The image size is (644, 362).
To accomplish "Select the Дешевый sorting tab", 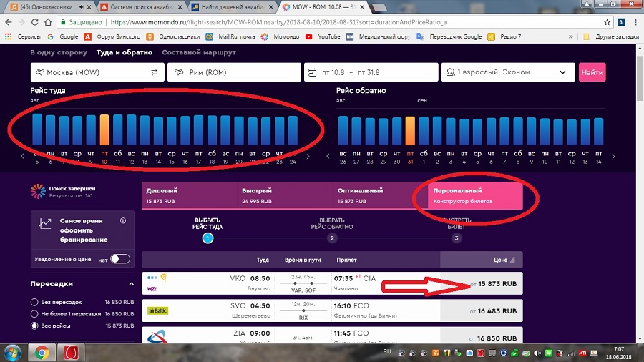I will [190, 195].
